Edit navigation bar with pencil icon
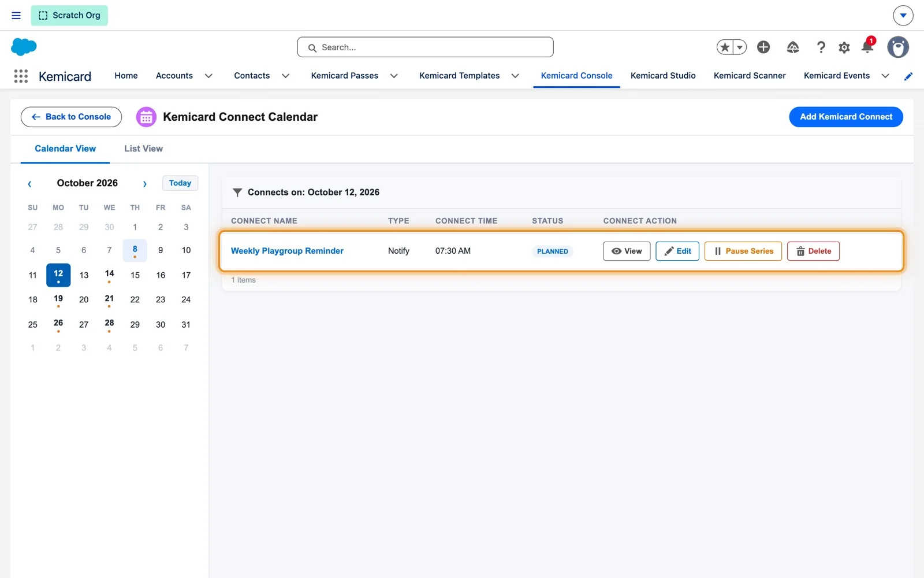924x578 pixels. (x=908, y=76)
